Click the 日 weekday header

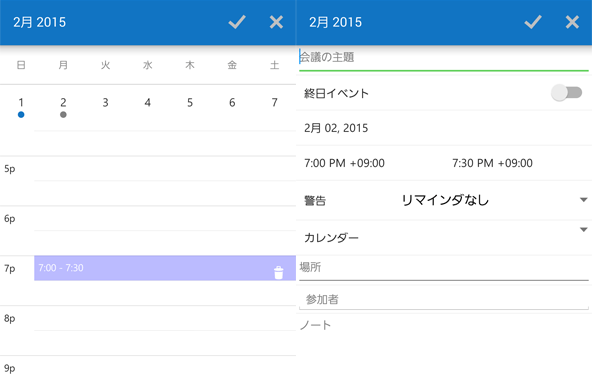click(x=21, y=65)
